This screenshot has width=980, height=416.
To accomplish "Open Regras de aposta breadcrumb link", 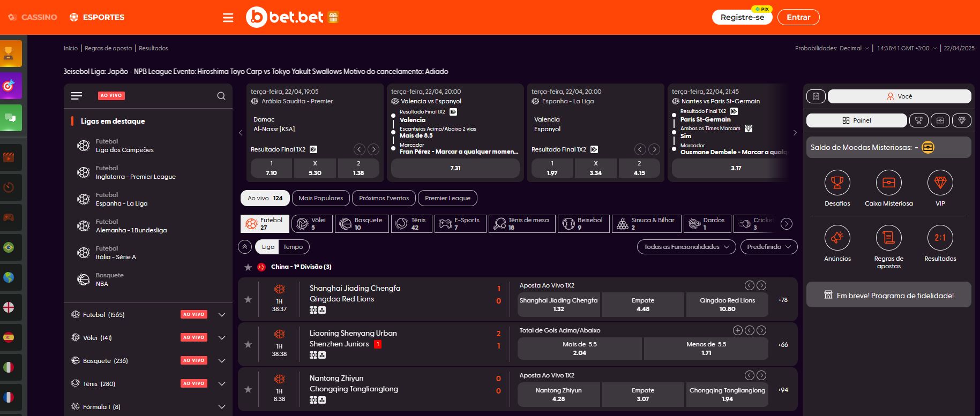I will [x=108, y=48].
